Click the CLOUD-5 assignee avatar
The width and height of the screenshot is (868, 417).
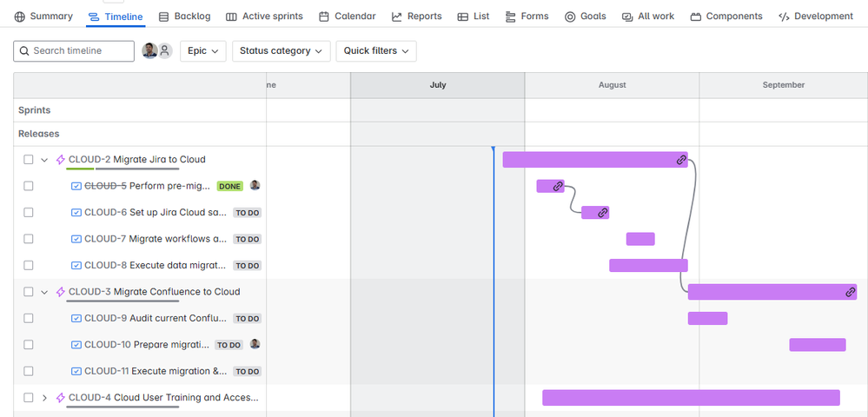(255, 185)
